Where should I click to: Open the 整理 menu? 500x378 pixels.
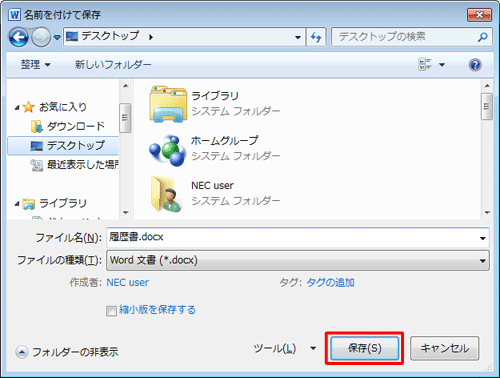pyautogui.click(x=35, y=64)
